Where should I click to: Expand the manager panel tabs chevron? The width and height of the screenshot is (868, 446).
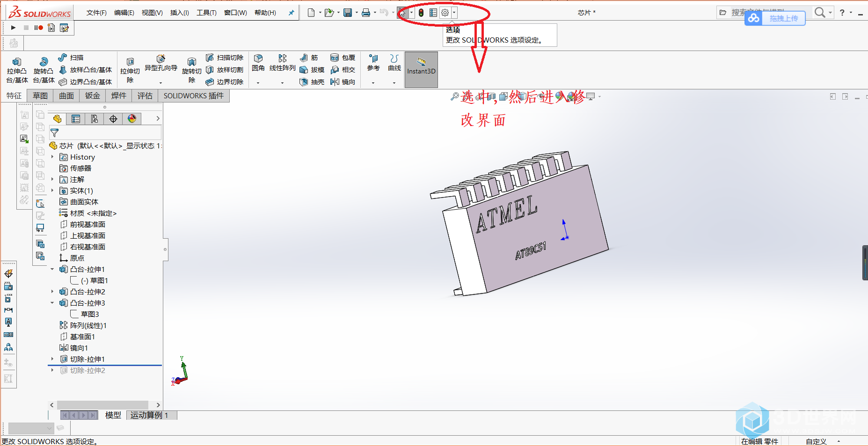point(158,119)
